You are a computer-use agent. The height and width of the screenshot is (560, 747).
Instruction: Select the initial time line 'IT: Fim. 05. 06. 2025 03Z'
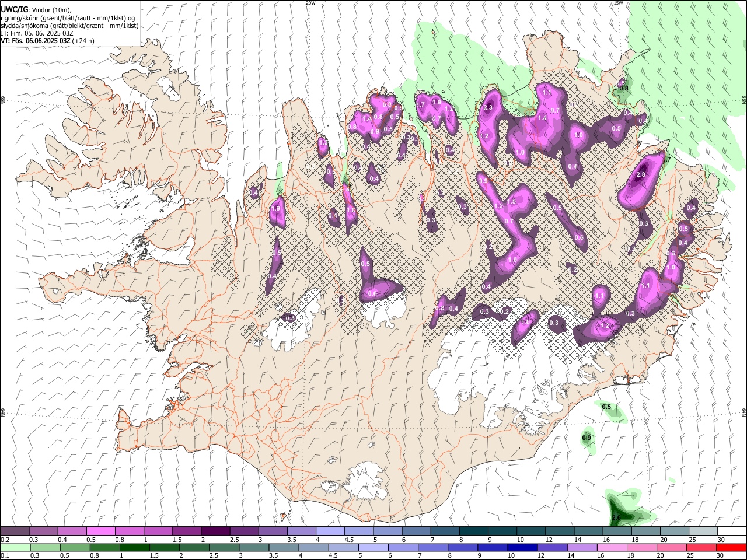click(x=37, y=33)
